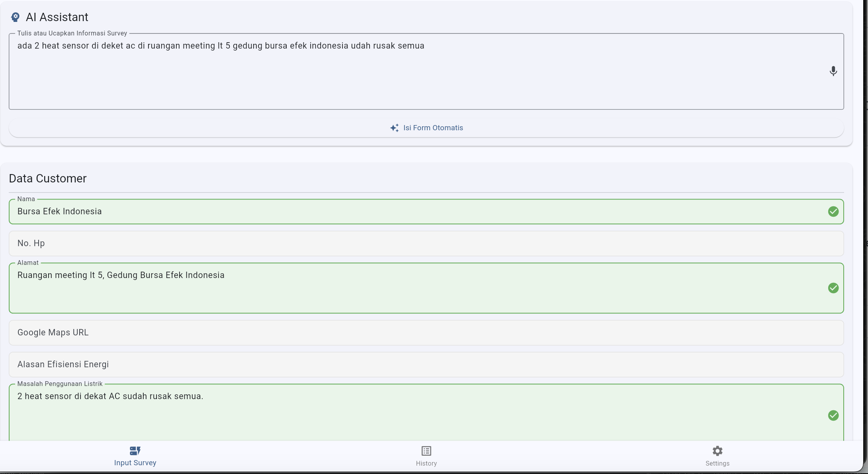Screen dimensions: 868x474
Task: Click the Nama input field
Action: [426, 212]
